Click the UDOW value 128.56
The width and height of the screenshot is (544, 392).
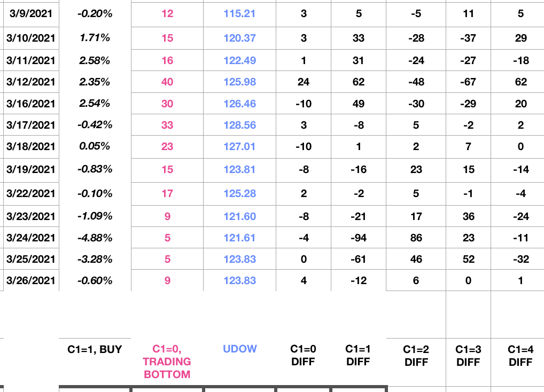(x=240, y=125)
